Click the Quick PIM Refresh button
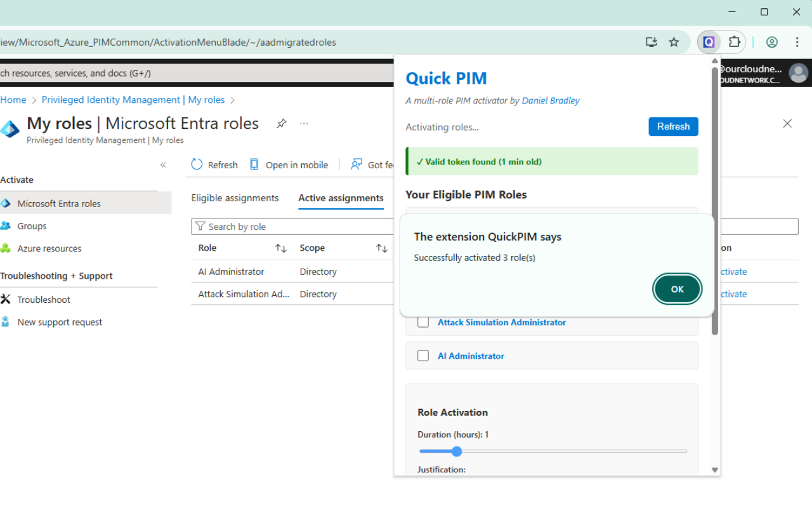The height and width of the screenshot is (508, 812). tap(673, 126)
